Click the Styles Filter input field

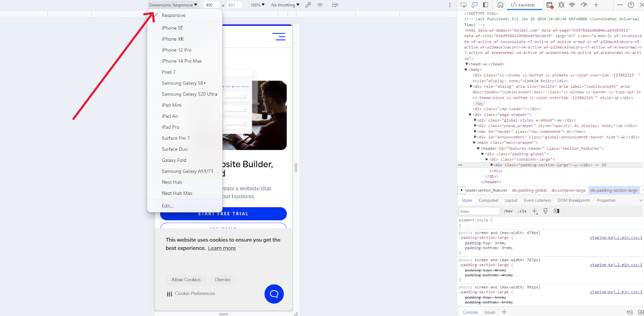click(479, 211)
